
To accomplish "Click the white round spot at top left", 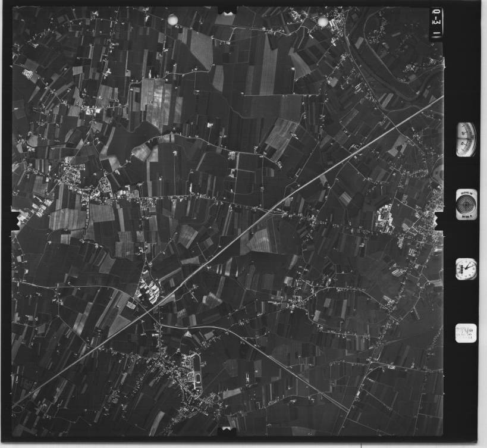I will 172,20.
